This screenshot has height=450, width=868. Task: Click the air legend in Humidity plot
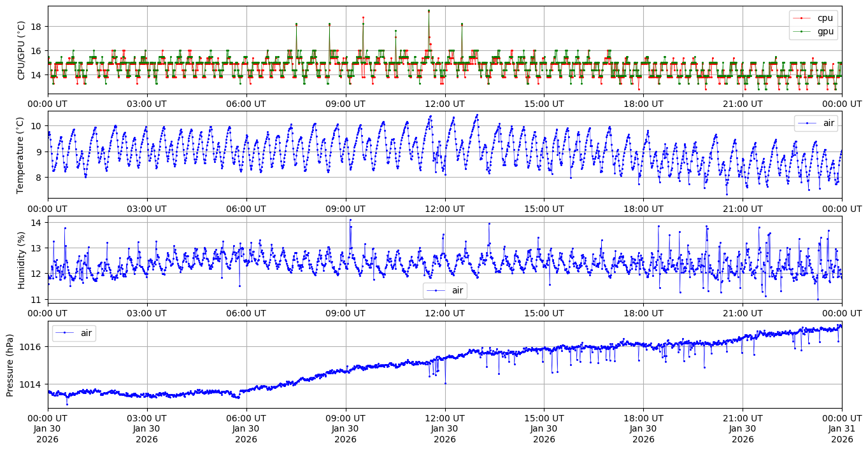pyautogui.click(x=457, y=291)
